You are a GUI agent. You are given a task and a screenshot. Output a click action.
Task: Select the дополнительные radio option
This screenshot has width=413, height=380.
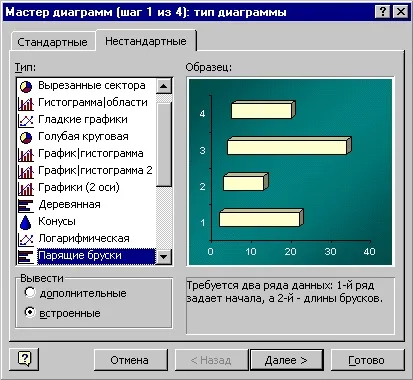(76, 293)
